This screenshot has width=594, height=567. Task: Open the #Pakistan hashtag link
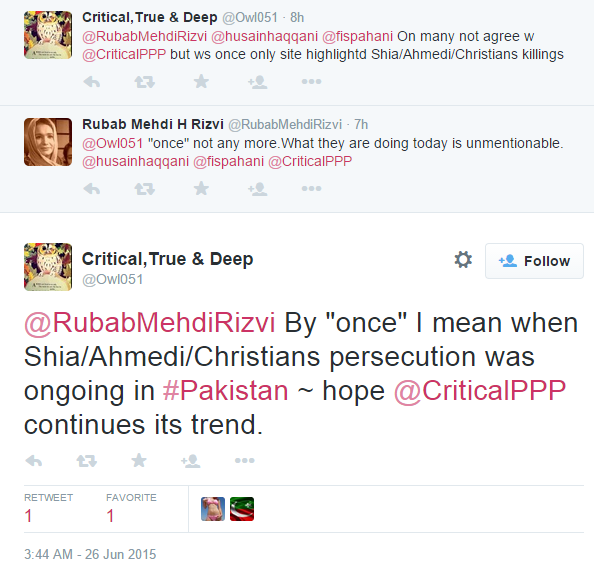pos(225,390)
